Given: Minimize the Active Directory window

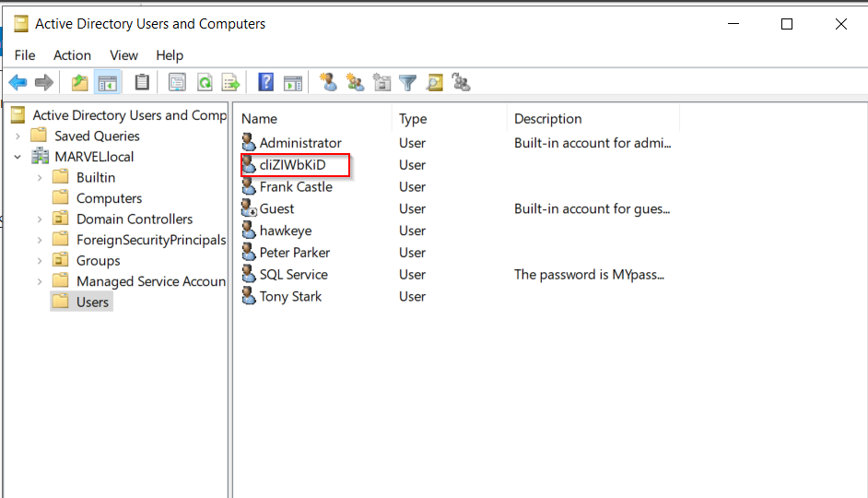Looking at the screenshot, I should [733, 24].
